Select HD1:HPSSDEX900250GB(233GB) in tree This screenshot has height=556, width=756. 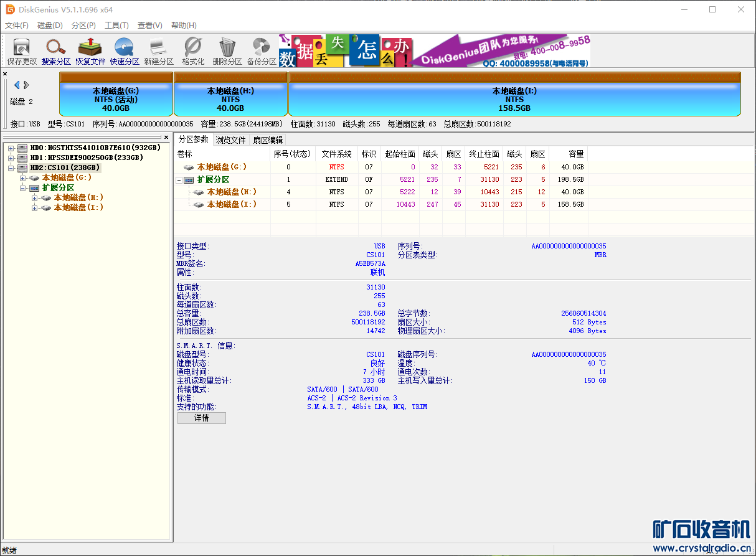(x=87, y=158)
